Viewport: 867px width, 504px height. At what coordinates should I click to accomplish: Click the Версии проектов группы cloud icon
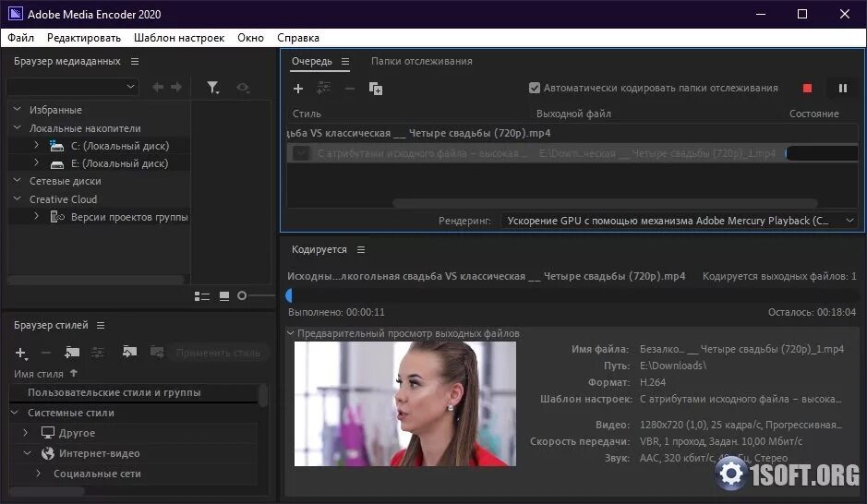57,217
